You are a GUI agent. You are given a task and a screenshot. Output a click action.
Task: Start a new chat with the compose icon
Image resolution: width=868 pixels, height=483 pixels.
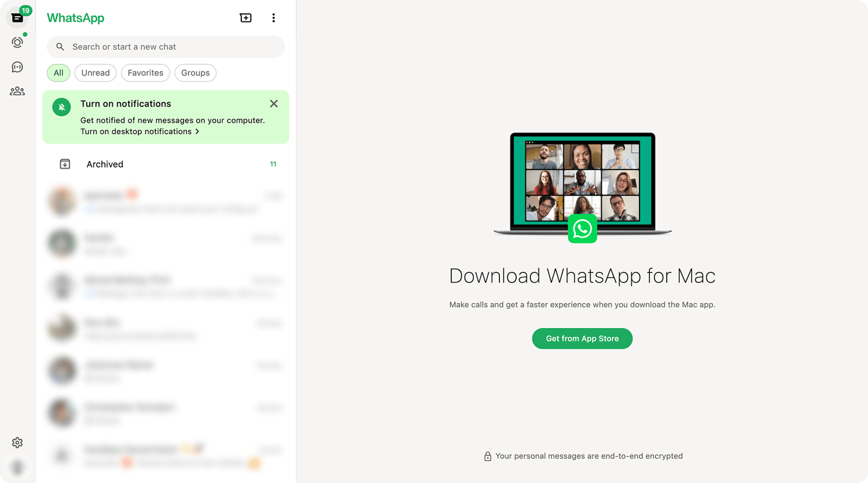pyautogui.click(x=245, y=17)
